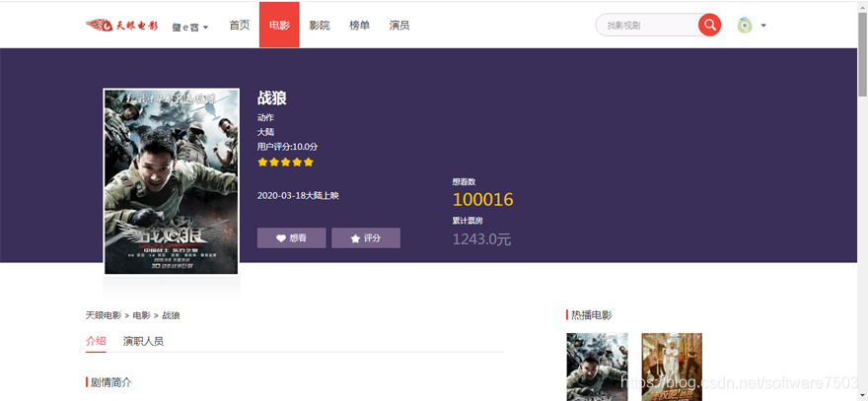868x401 pixels.
Task: Click the 2020-03-18大陆上映 release date
Action: 298,196
